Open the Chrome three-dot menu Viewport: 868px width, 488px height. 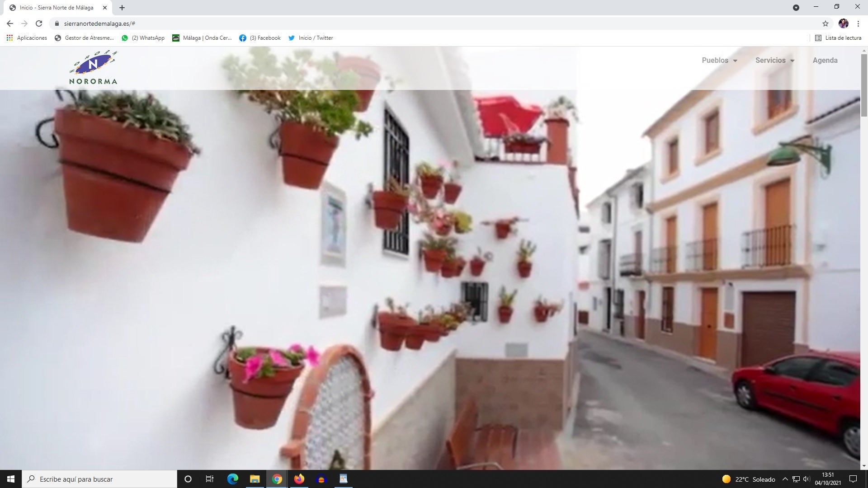[859, 23]
